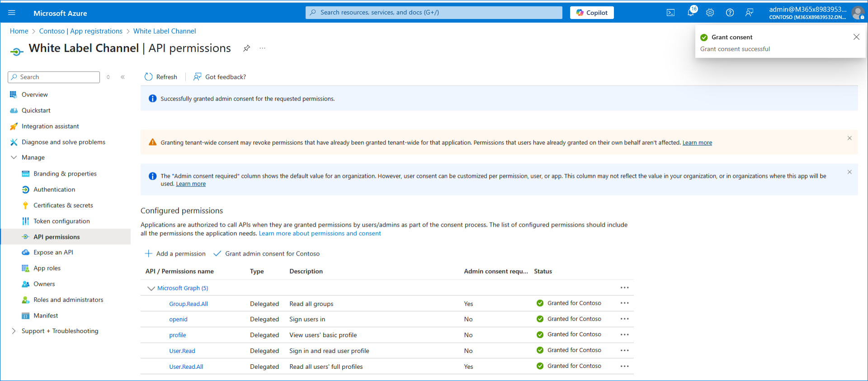
Task: Open Learn more in warning banner
Action: click(697, 143)
